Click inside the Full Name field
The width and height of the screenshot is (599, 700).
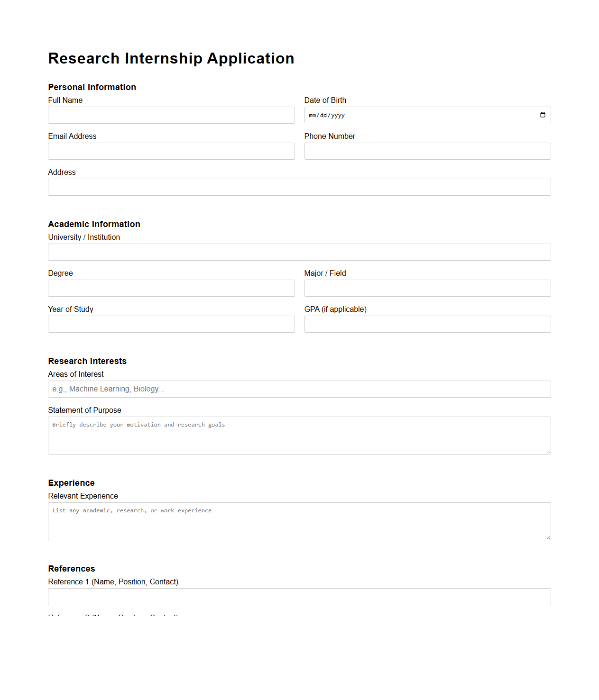(x=171, y=115)
